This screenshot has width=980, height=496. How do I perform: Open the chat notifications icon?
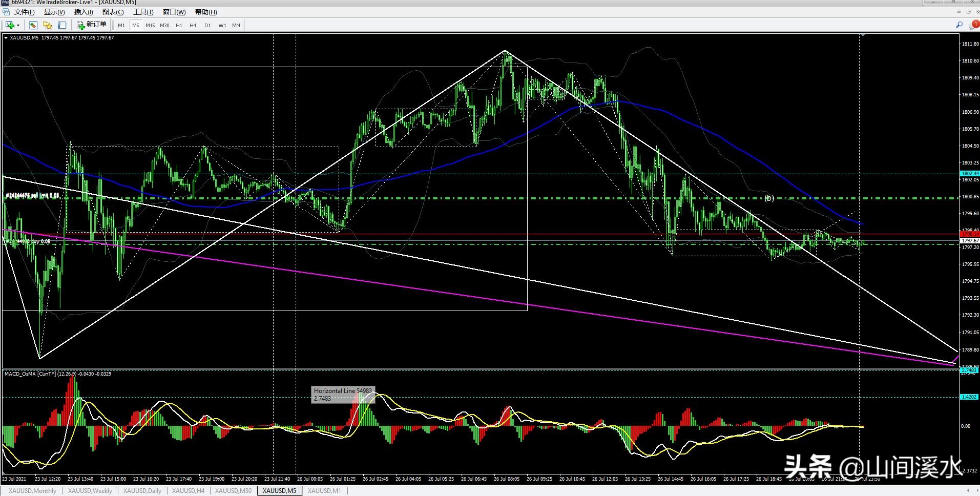pyautogui.click(x=974, y=25)
